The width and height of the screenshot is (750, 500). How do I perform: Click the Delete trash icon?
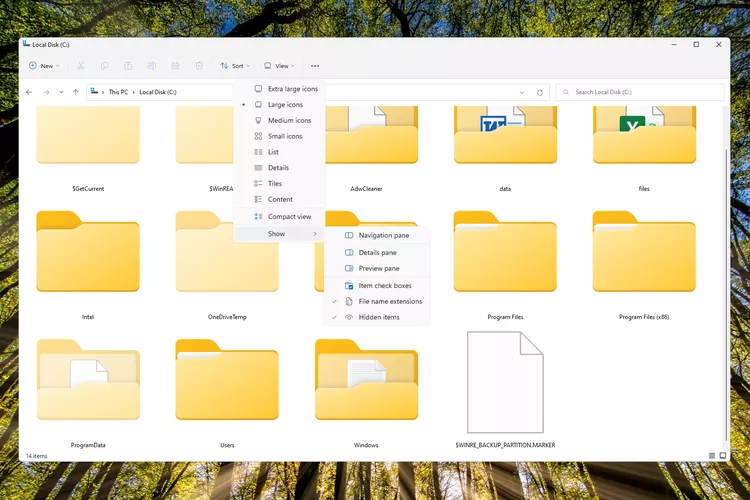(x=199, y=66)
